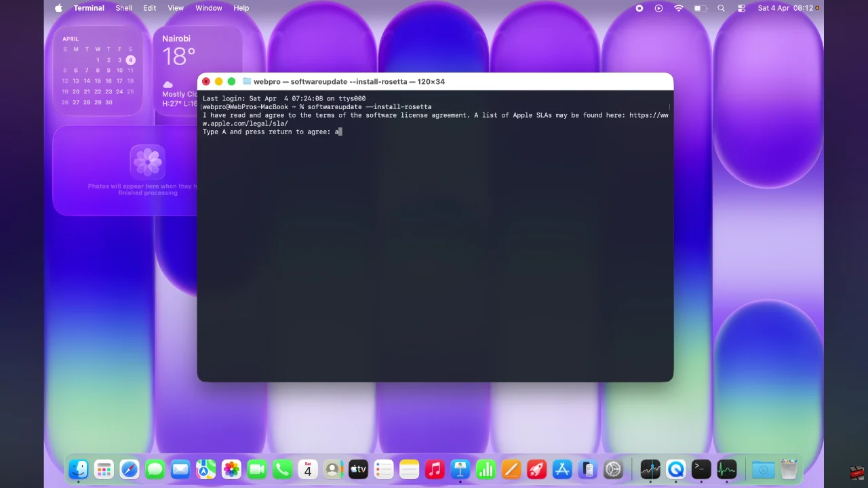Select the April calendar widget
The width and height of the screenshot is (868, 488).
[x=98, y=71]
